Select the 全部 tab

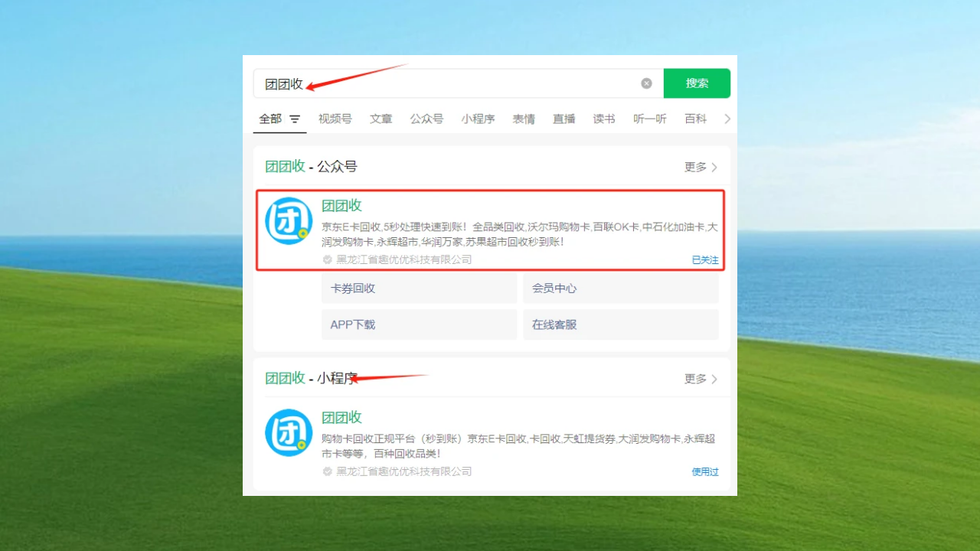point(270,119)
